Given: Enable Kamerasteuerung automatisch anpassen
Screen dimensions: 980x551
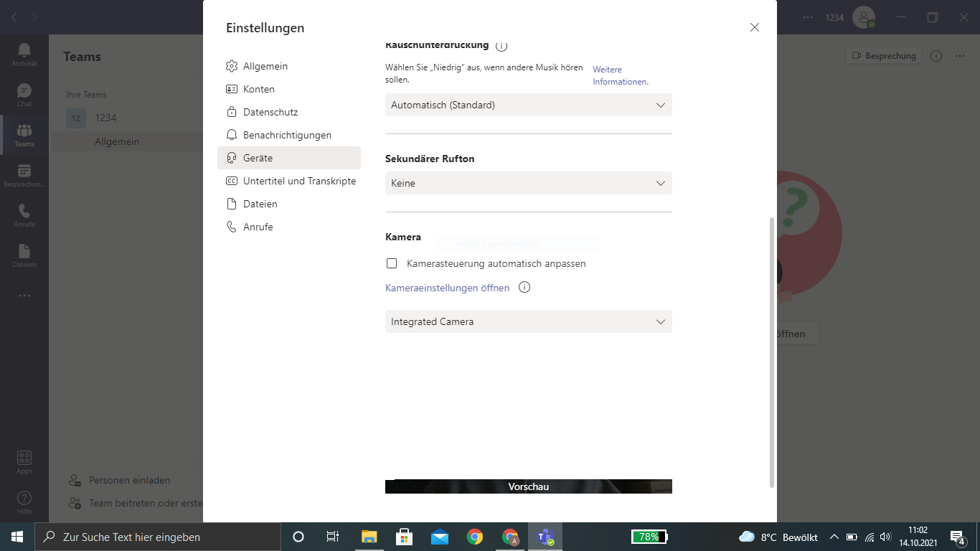Looking at the screenshot, I should pos(392,263).
